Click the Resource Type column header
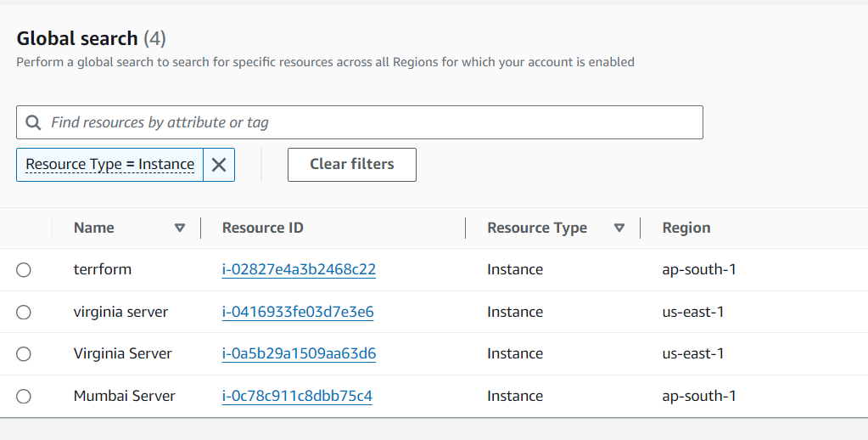 coord(537,228)
